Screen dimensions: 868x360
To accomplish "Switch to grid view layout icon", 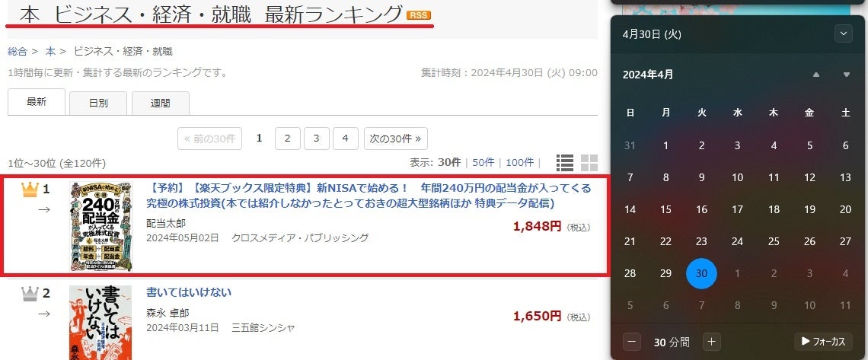I will 589,163.
